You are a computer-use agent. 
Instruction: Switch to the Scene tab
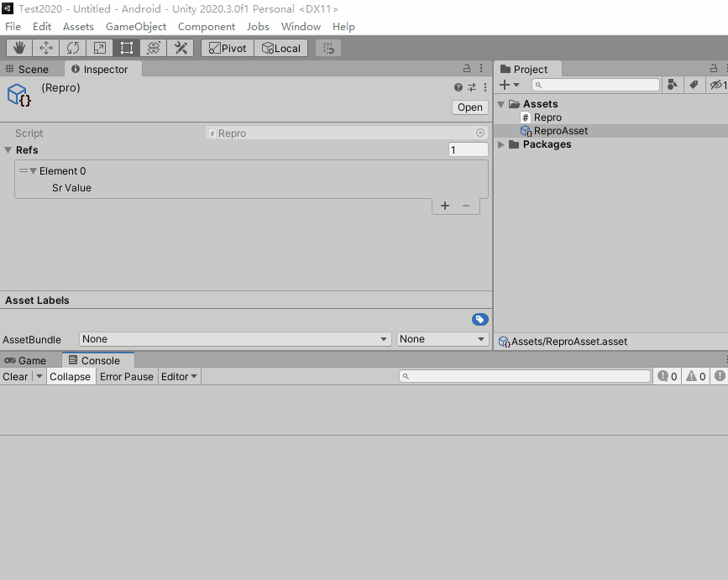pos(27,69)
